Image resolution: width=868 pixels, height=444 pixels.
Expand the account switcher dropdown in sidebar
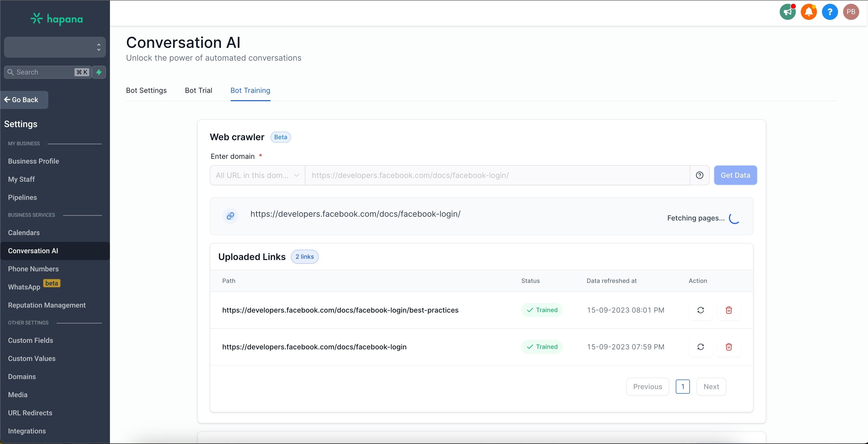coord(55,47)
